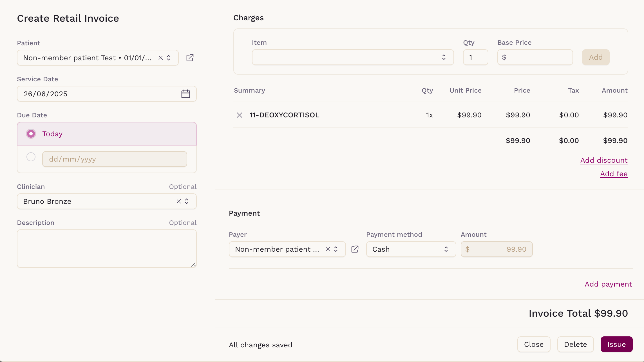Screen dimensions: 644x362
Task: Select the Today due date option
Action: coord(107,134)
